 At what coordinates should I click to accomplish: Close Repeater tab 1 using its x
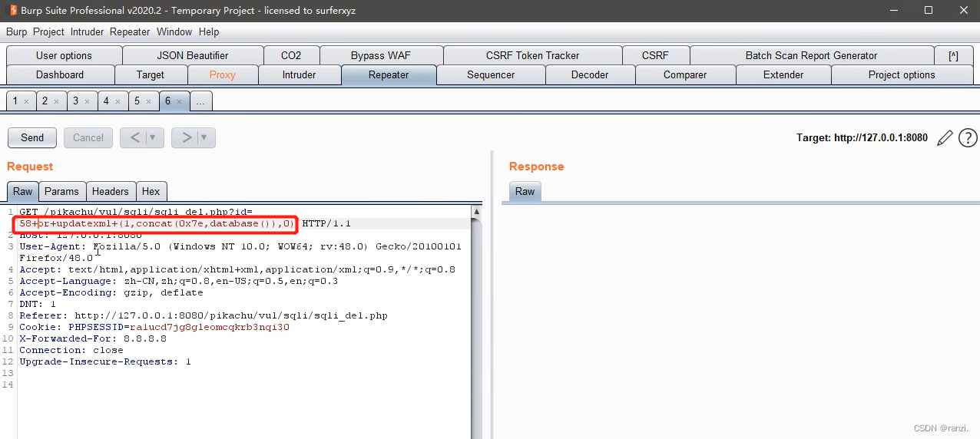pyautogui.click(x=26, y=101)
